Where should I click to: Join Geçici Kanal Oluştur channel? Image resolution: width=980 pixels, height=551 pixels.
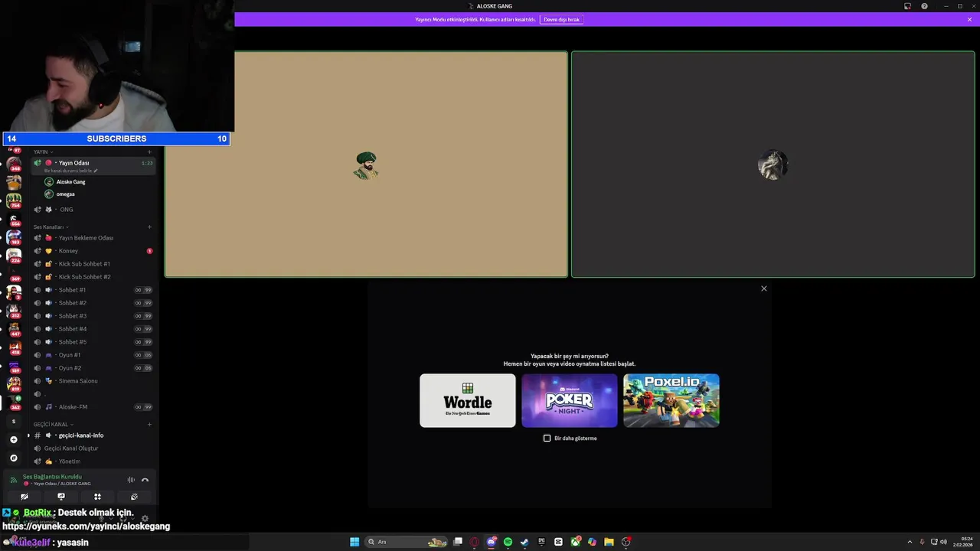click(93, 448)
